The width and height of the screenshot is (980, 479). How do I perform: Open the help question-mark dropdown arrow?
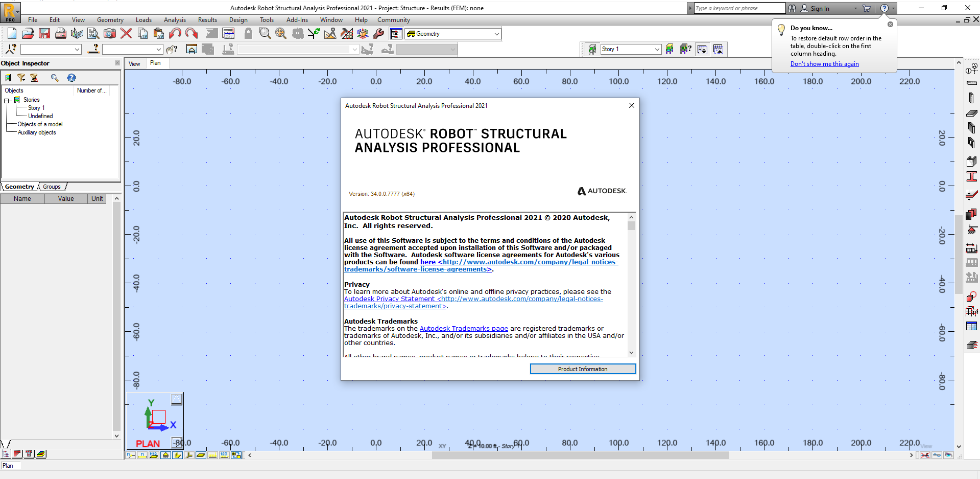pos(893,8)
